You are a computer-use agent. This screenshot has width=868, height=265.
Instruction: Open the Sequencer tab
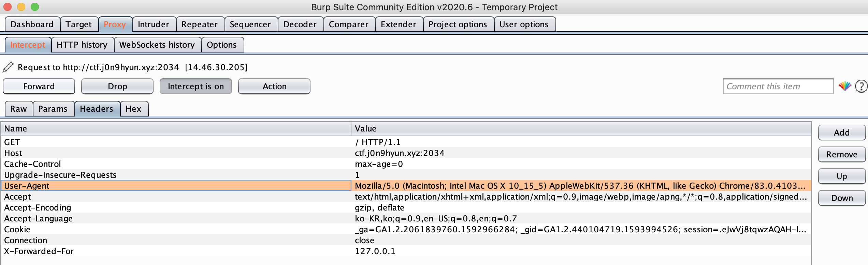(x=250, y=24)
